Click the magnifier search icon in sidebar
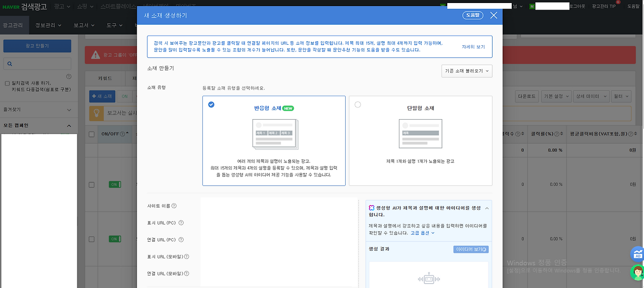The width and height of the screenshot is (644, 288). point(9,64)
